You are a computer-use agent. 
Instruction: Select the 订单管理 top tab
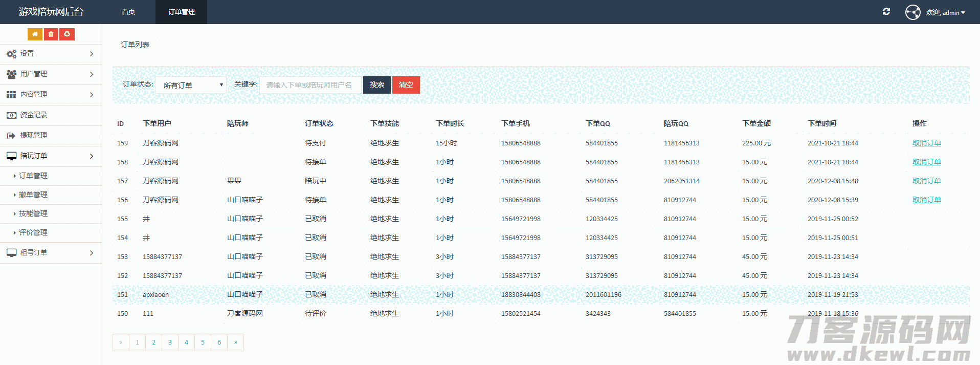[181, 12]
